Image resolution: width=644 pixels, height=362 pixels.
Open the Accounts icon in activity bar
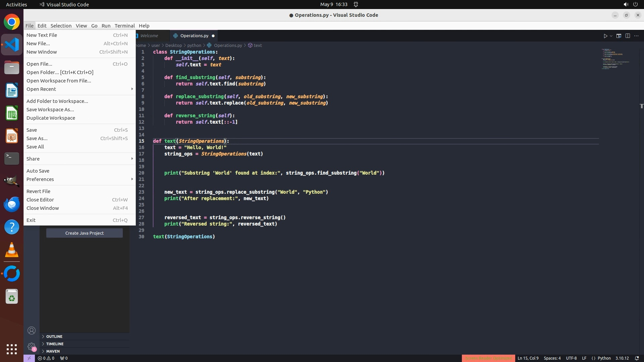(32, 330)
